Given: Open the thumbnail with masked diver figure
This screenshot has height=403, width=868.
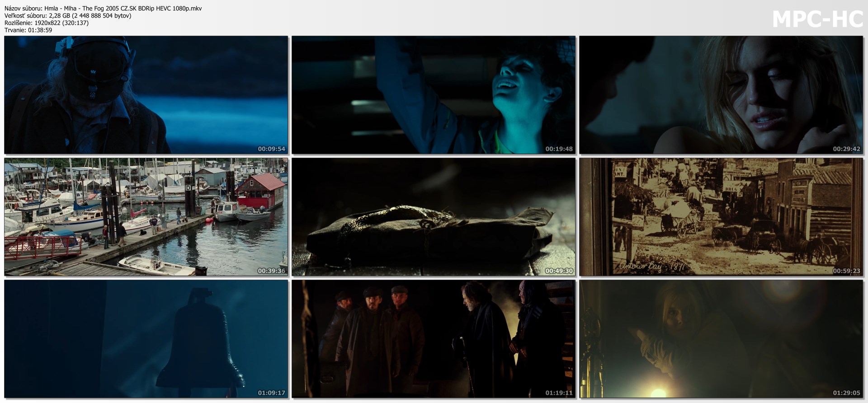Looking at the screenshot, I should click(x=146, y=95).
